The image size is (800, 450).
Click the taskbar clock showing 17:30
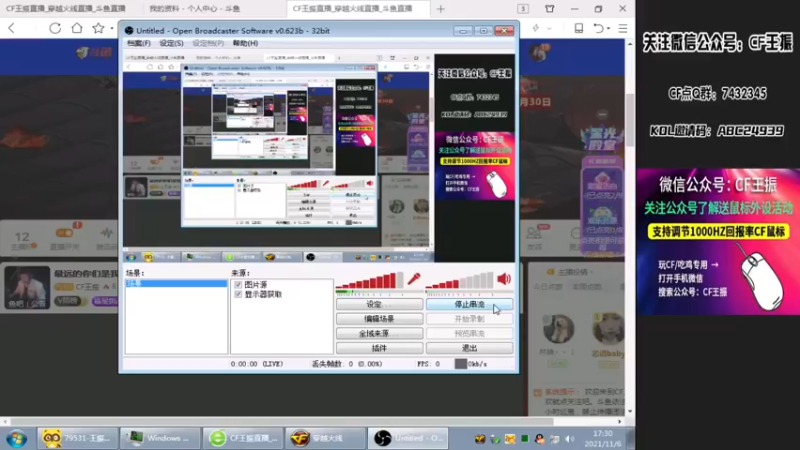(x=603, y=438)
